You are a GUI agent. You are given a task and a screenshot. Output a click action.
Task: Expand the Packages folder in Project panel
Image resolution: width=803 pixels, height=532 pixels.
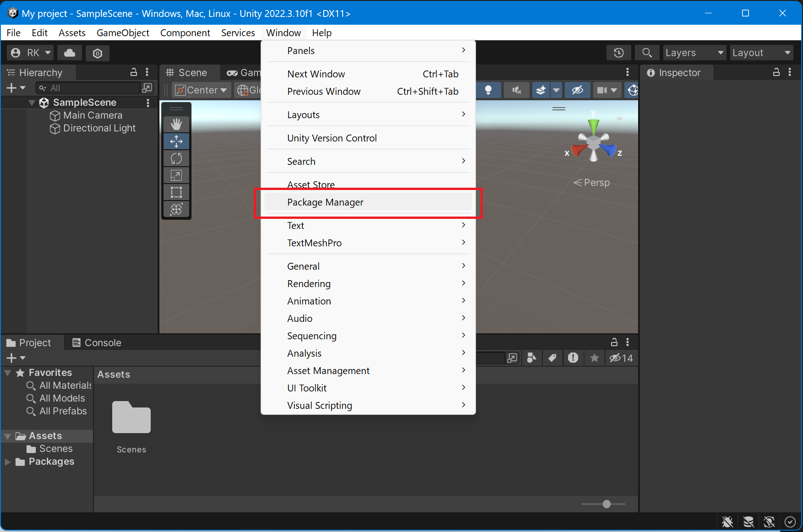pos(7,461)
